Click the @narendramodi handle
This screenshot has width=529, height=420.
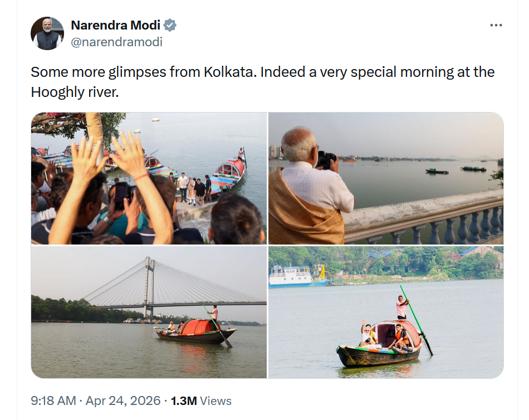point(116,42)
